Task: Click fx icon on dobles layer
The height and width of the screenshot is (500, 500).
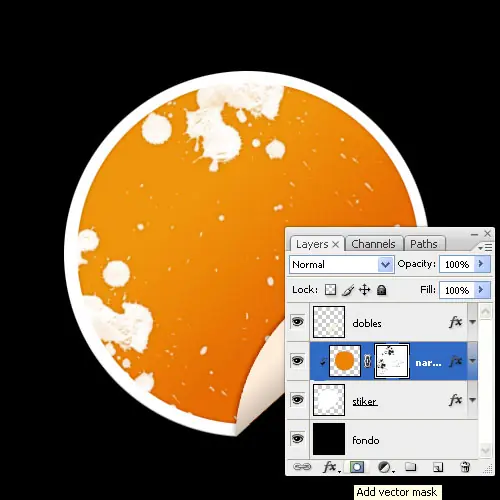Action: coord(456,322)
